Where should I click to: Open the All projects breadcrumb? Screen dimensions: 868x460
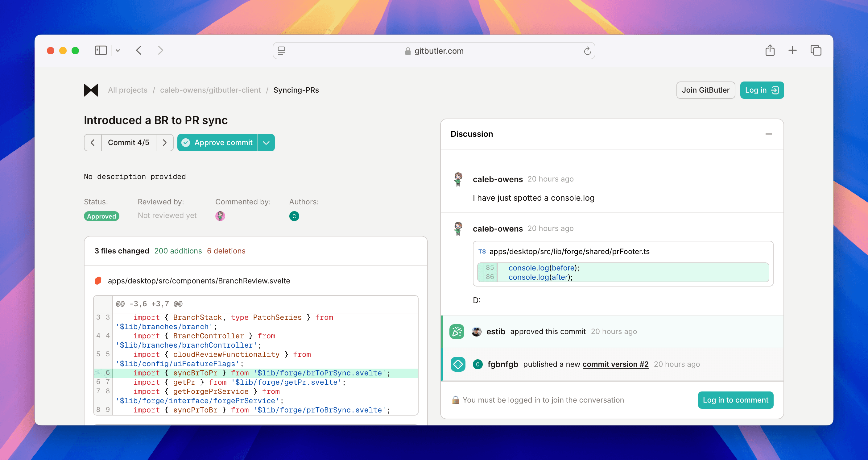coord(128,90)
